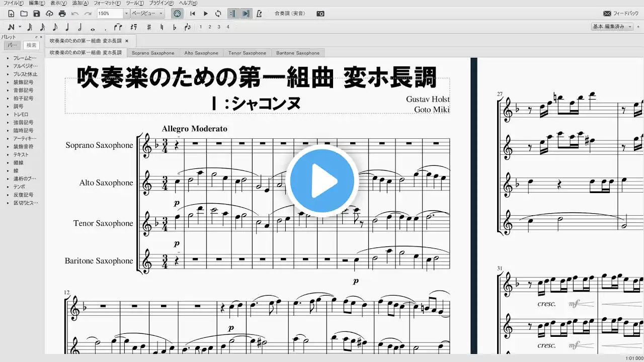644x362 pixels.
Task: Select the 16th note duration
Action: (x=42, y=27)
